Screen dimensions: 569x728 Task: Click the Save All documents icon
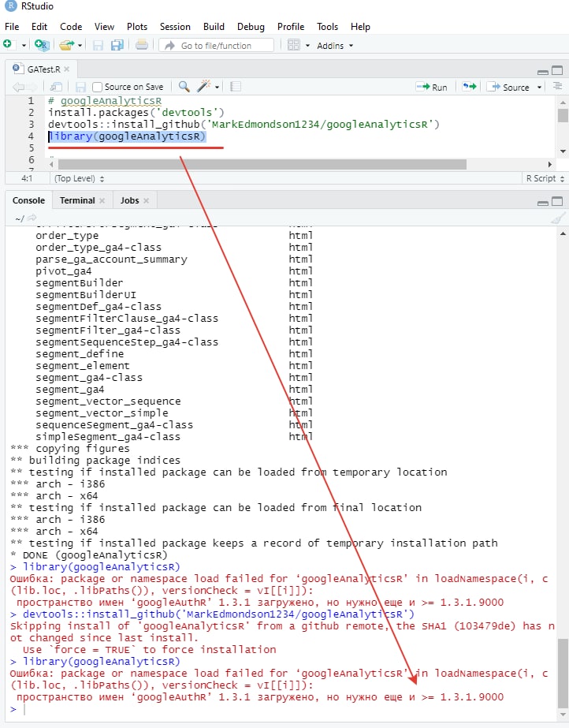click(x=117, y=45)
